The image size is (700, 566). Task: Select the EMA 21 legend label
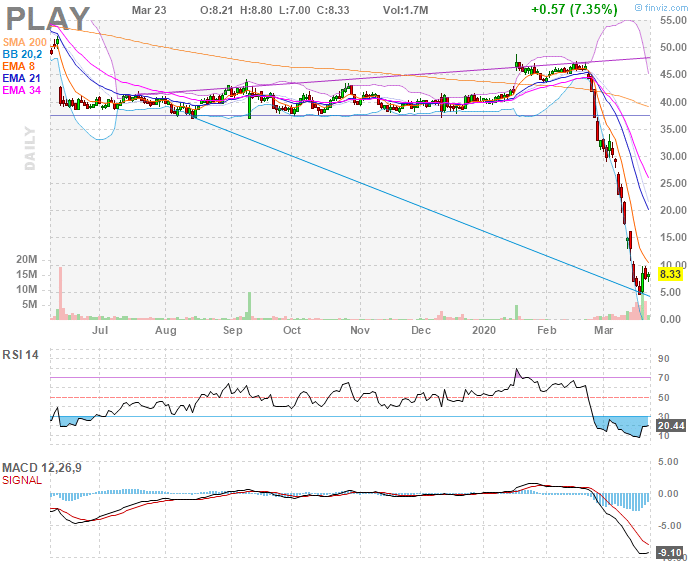pos(21,78)
